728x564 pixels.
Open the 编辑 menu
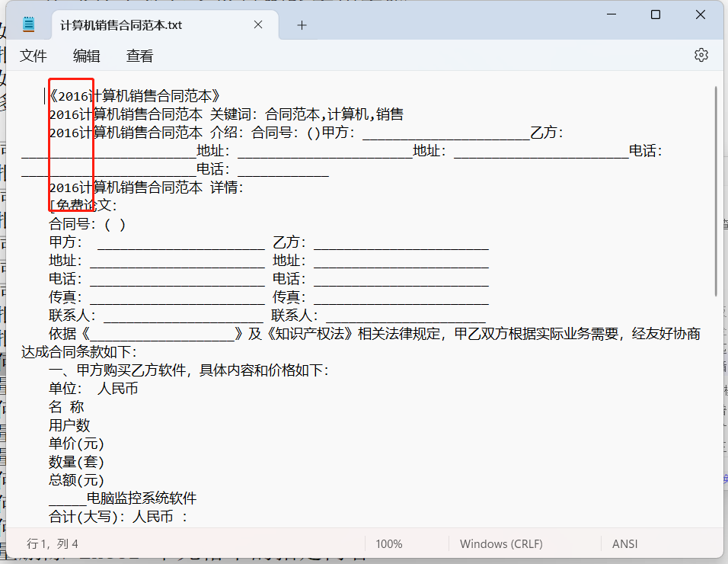(x=86, y=56)
